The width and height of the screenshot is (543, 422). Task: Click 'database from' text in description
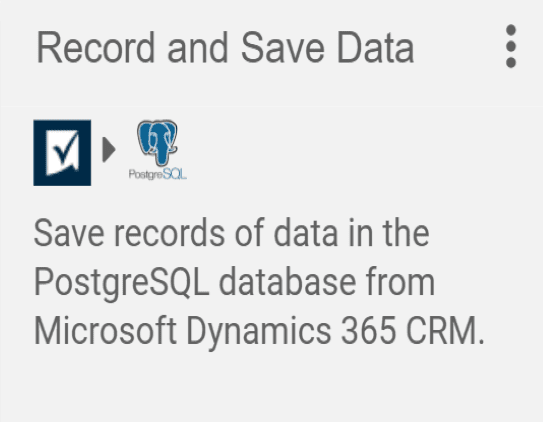point(327,282)
